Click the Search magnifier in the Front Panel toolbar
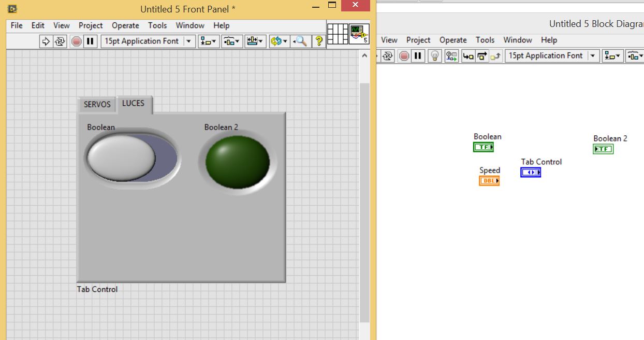The image size is (644, 340). [300, 41]
